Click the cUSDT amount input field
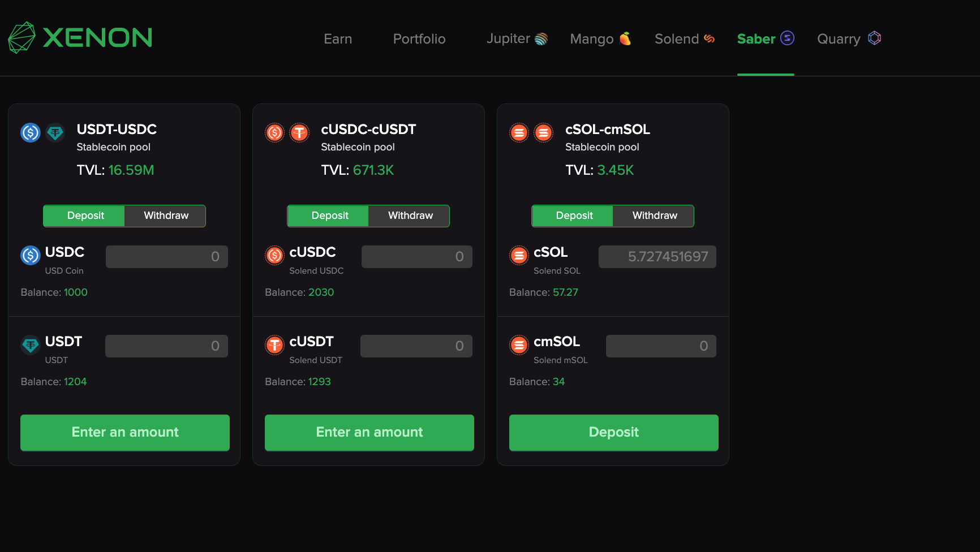The image size is (980, 552). [416, 346]
